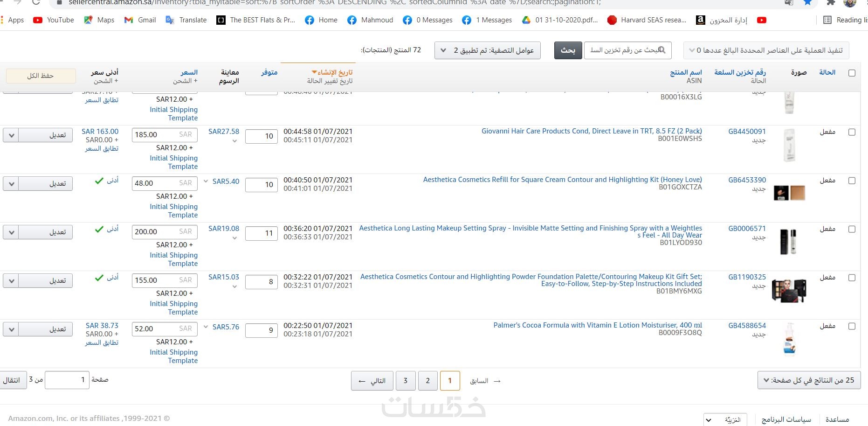Select the checkbox for SKU GB6453390
This screenshot has width=868, height=426.
(x=852, y=181)
